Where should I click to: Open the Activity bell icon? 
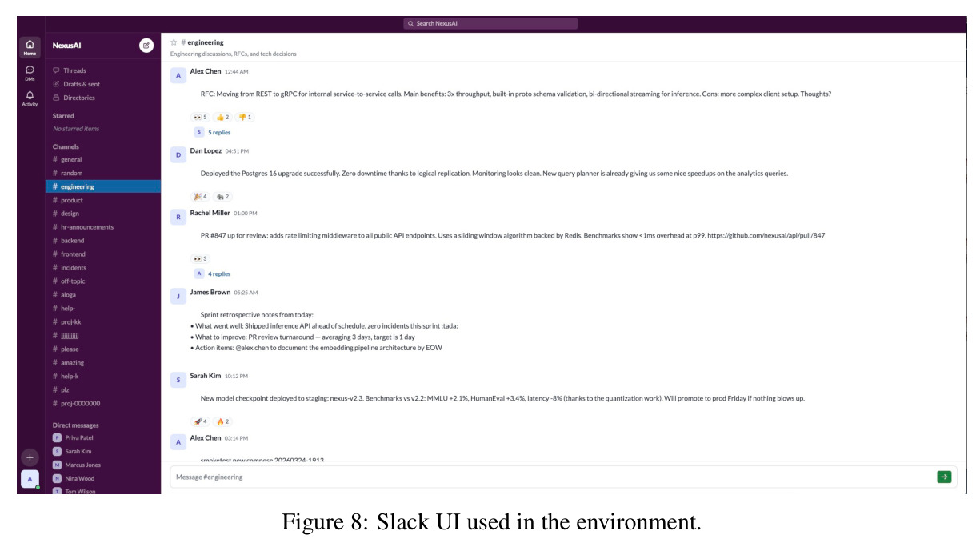click(30, 98)
